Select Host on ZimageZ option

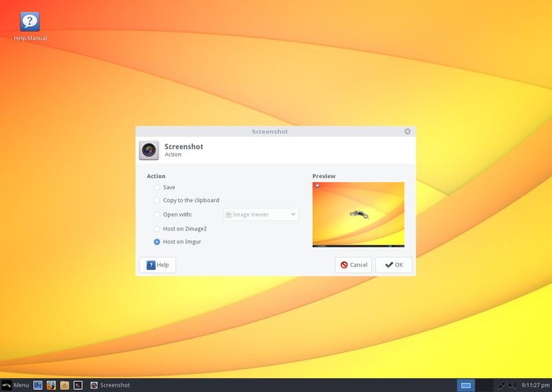157,228
